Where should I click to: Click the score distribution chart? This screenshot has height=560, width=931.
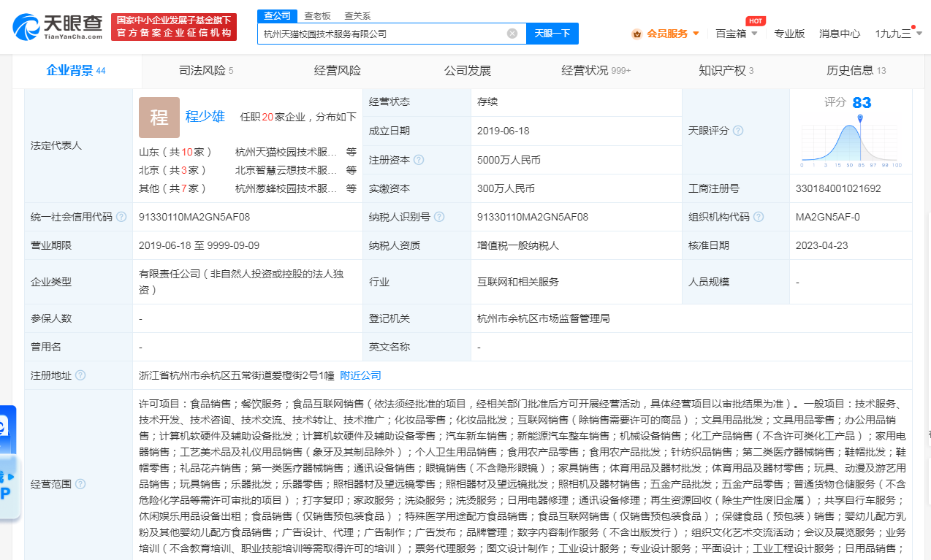(851, 141)
